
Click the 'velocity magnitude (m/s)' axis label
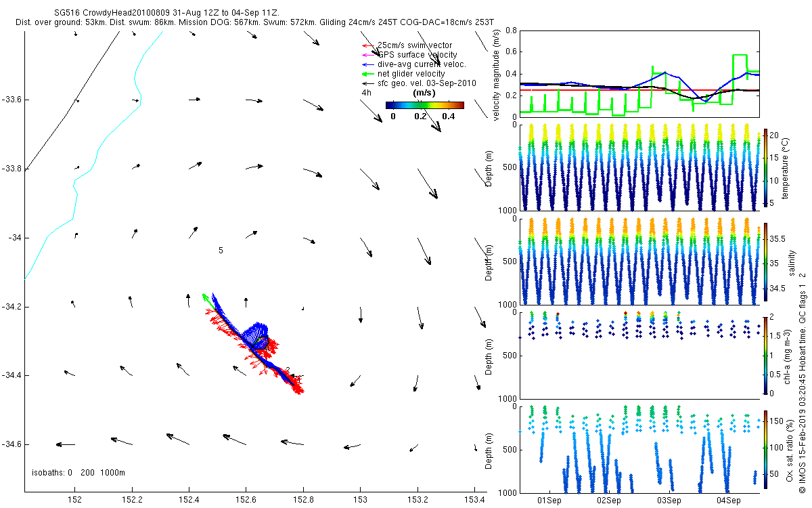[x=497, y=75]
